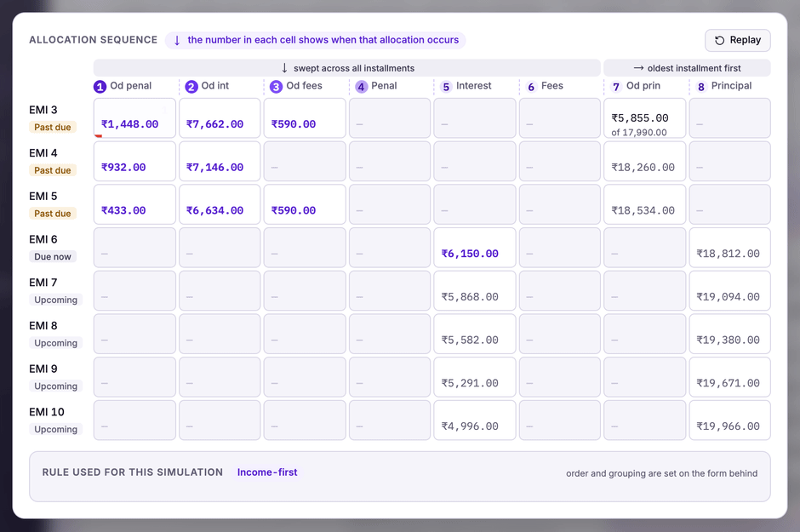This screenshot has width=800, height=532.
Task: Select the ₹5,855.00 of 17,990.00 cell
Action: coord(645,117)
